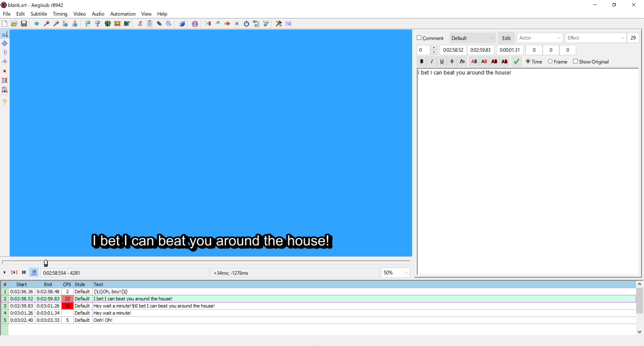The image size is (644, 346).
Task: Open the Spell Checker tool
Action: point(266,24)
